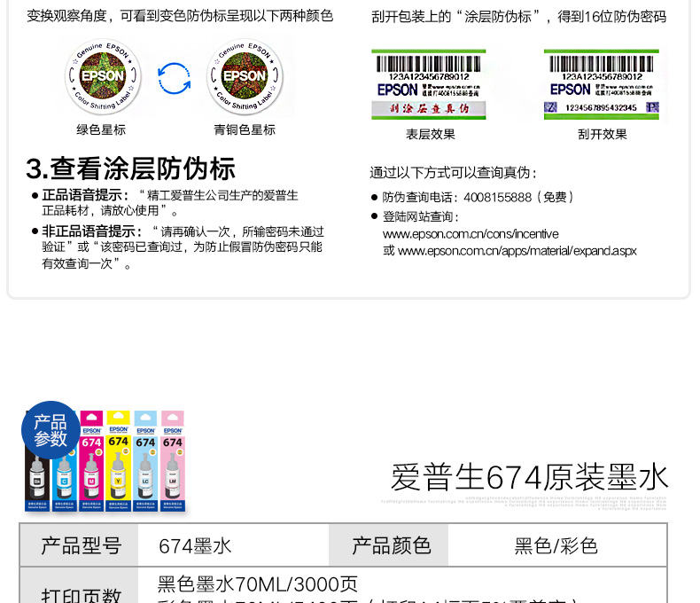Click the hotline number 4008155888
The image size is (700, 603).
(498, 198)
